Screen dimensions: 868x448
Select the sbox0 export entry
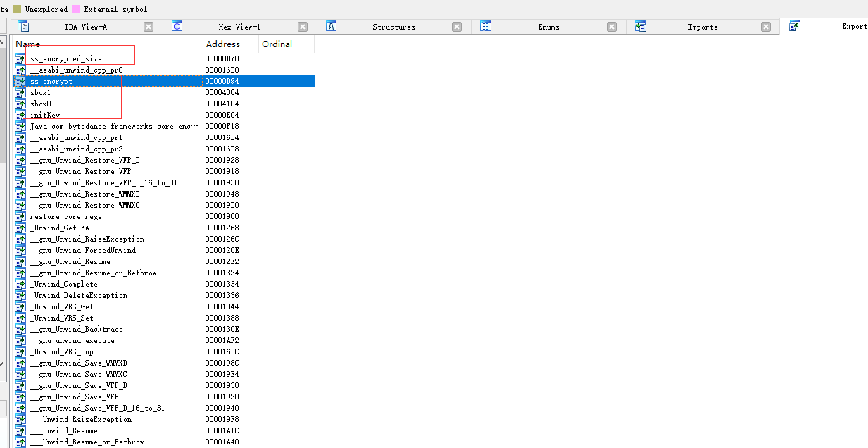click(x=41, y=104)
